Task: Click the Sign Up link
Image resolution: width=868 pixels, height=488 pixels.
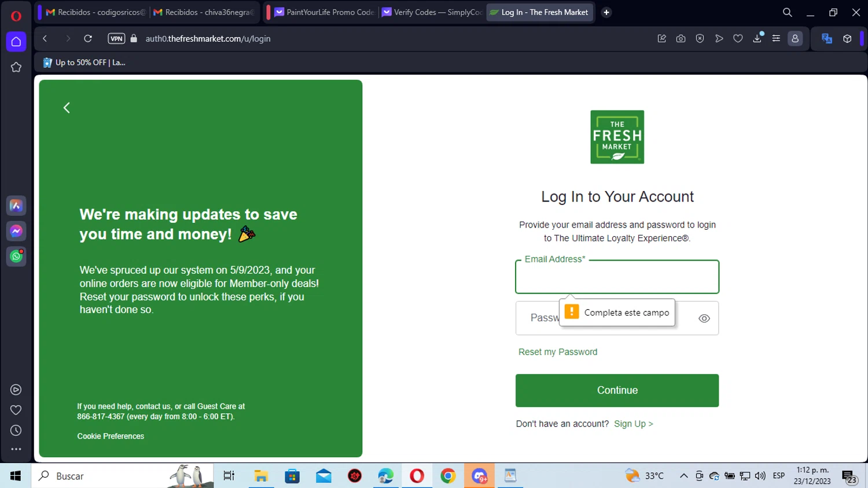Action: click(634, 424)
